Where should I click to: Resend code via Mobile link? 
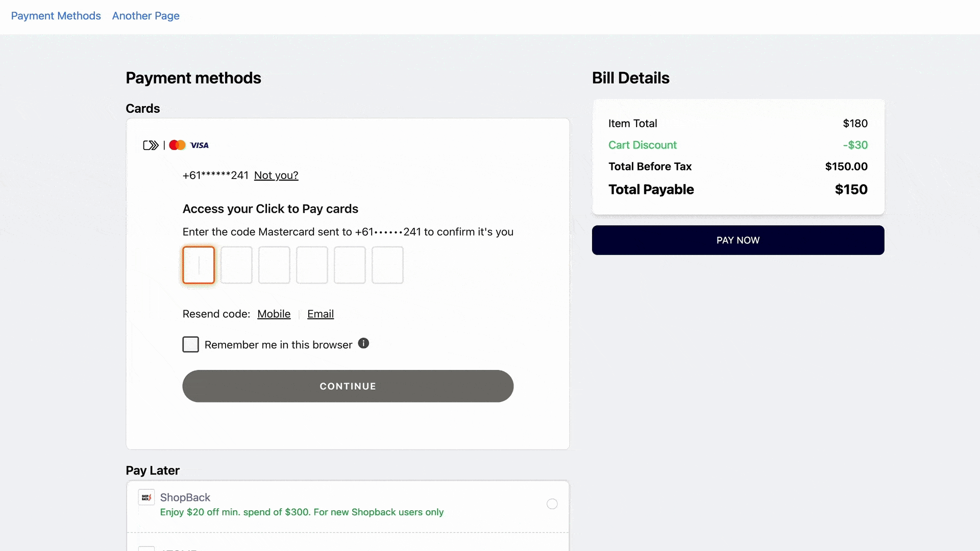(274, 314)
